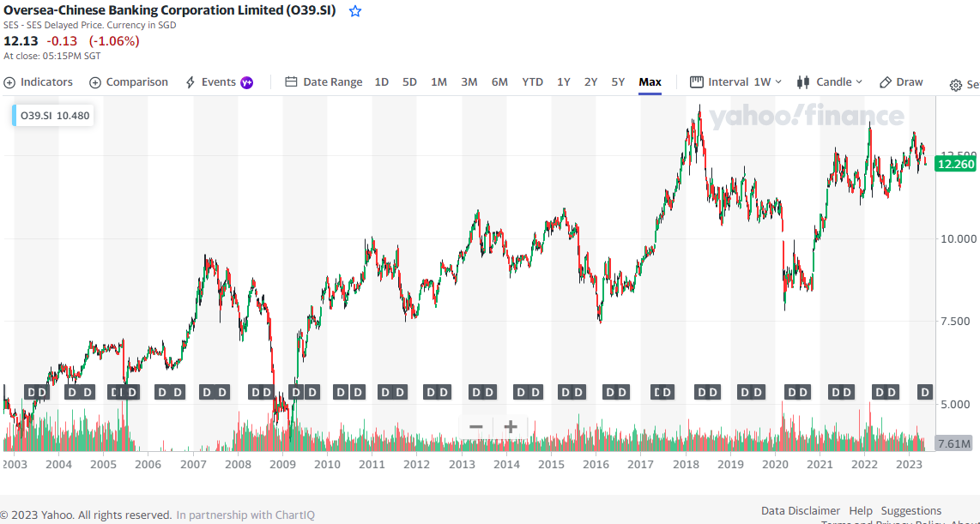The width and height of the screenshot is (980, 524).
Task: Click the plus icon beside Comparison
Action: [x=95, y=82]
